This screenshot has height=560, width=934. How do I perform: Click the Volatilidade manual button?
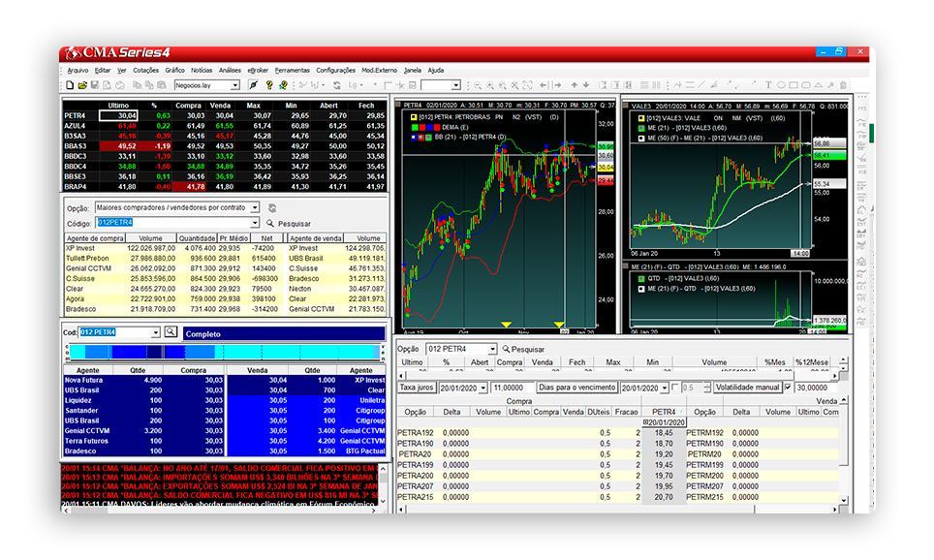click(748, 388)
